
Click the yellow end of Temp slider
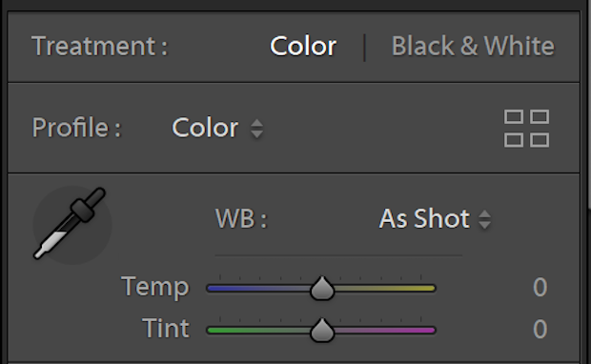click(426, 289)
